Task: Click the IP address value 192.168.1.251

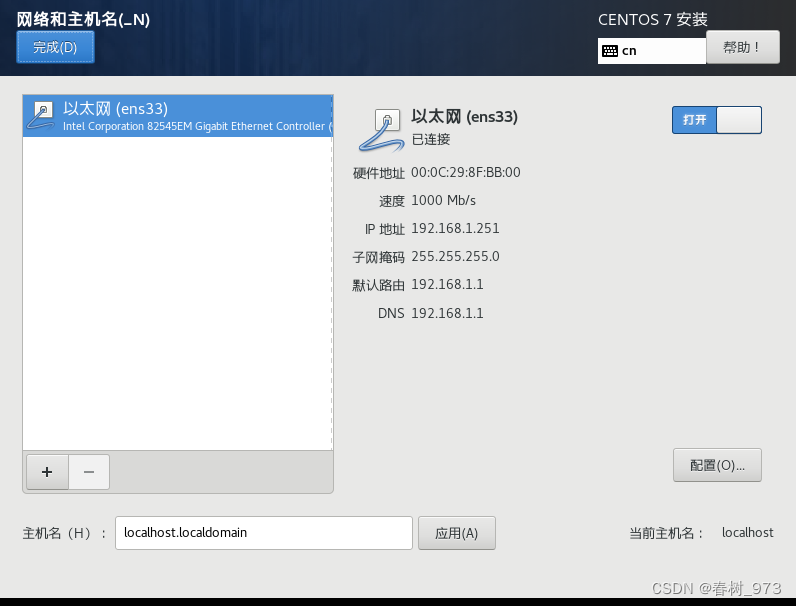Action: click(455, 228)
